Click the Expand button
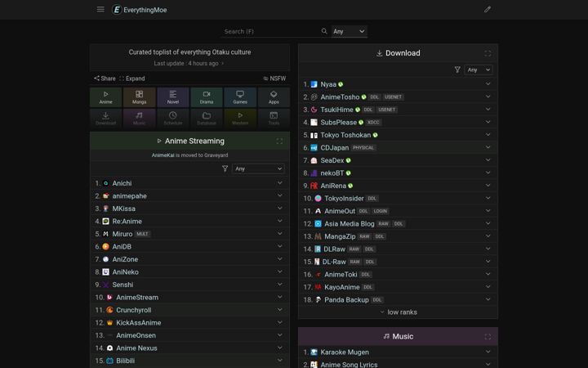The image size is (588, 368). pos(131,79)
